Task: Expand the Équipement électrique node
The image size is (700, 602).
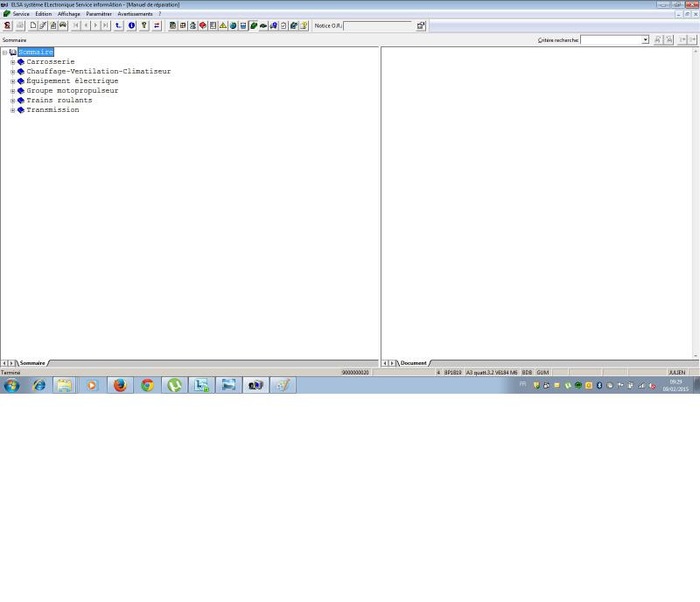Action: pos(12,81)
